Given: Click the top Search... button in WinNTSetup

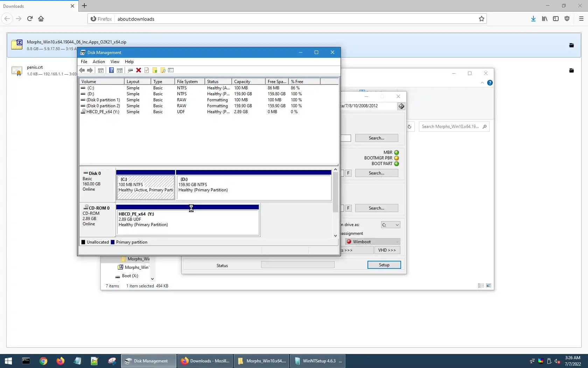Looking at the screenshot, I should [377, 138].
